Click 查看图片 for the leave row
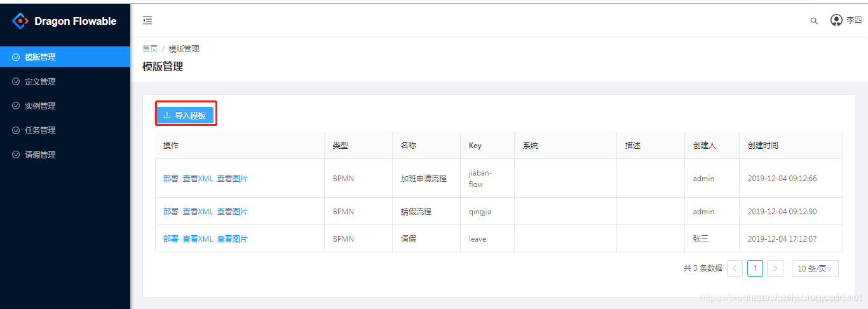Viewport: 868px width, 309px height. click(233, 239)
